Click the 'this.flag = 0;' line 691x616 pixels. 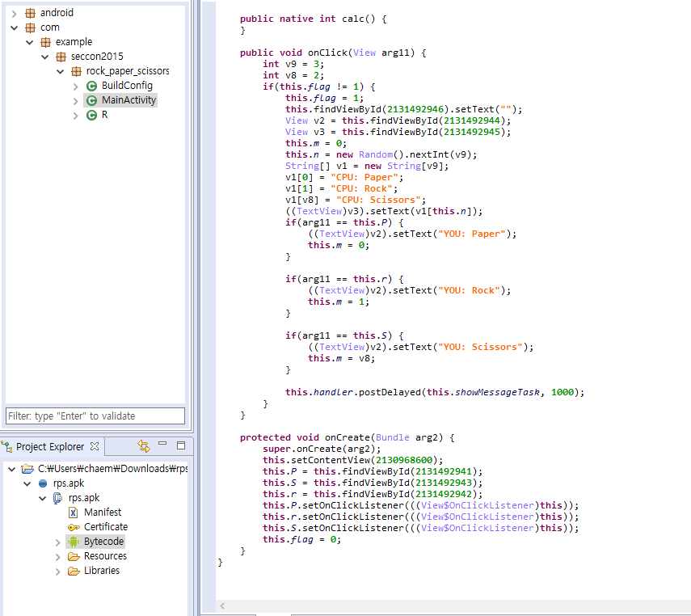[302, 540]
